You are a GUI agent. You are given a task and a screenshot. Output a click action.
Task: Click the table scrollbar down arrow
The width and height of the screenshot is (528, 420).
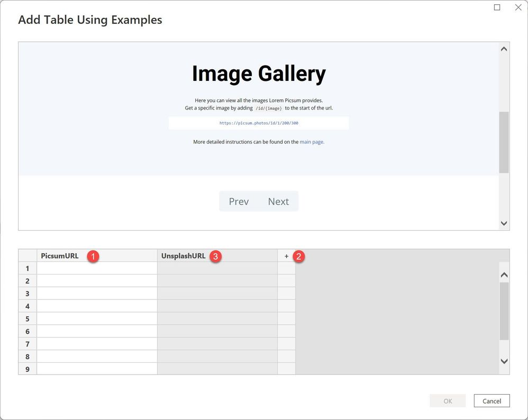coord(504,361)
